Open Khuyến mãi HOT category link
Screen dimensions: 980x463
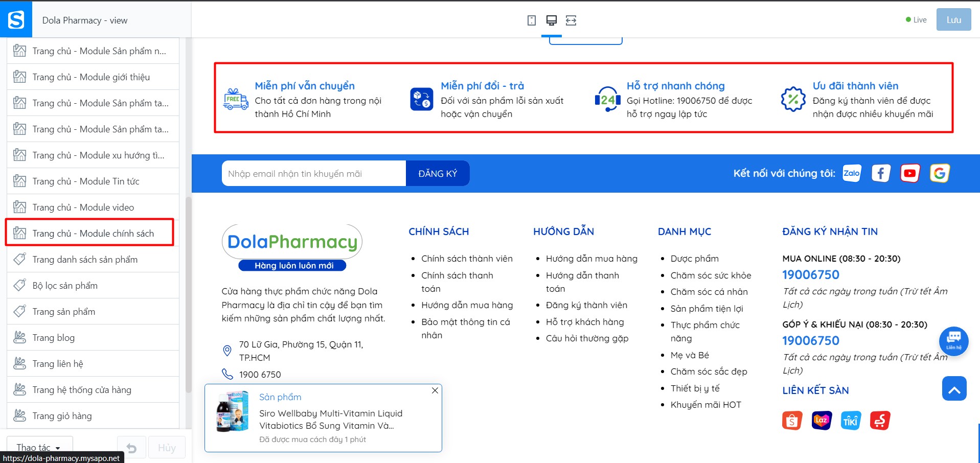[705, 405]
